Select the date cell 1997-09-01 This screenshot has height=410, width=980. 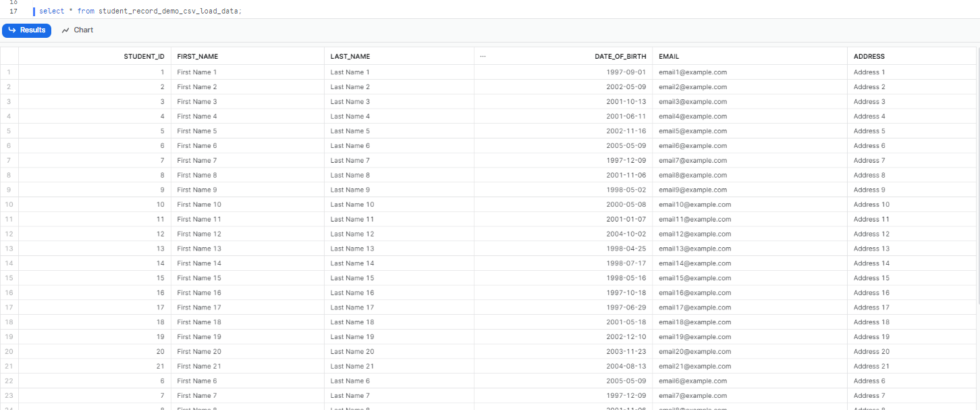[621, 72]
